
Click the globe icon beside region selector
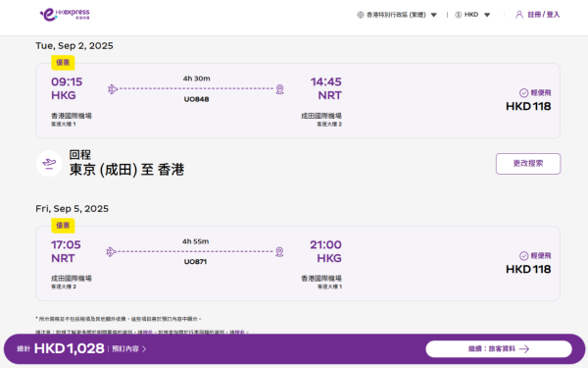pyautogui.click(x=361, y=15)
